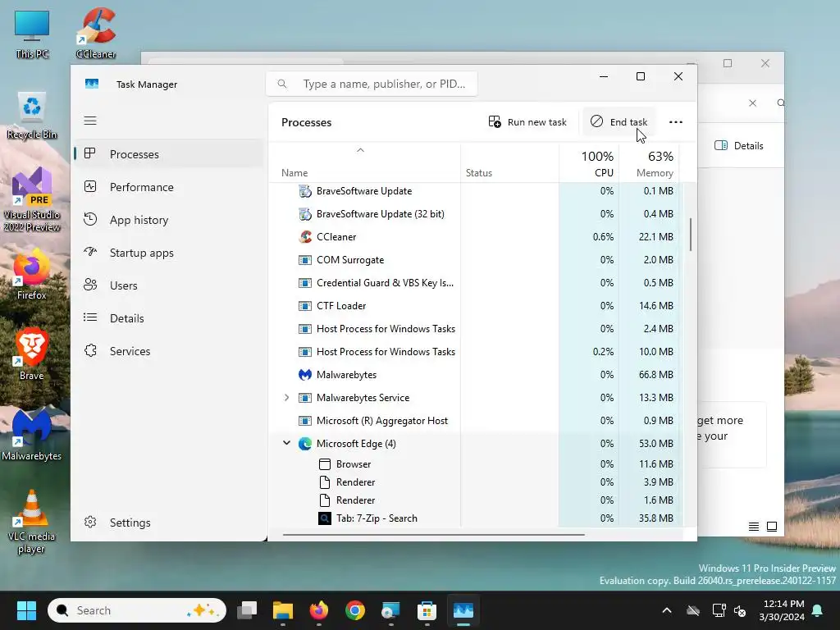Open the three-dot more options menu
840x630 pixels.
[x=676, y=122]
